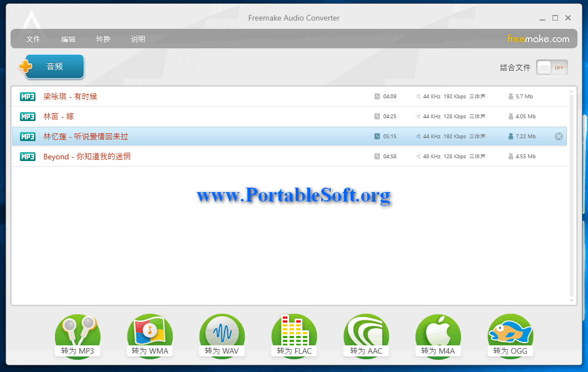Click the MP3 badge of 林笛 - 嫁
The image size is (588, 372).
point(28,117)
